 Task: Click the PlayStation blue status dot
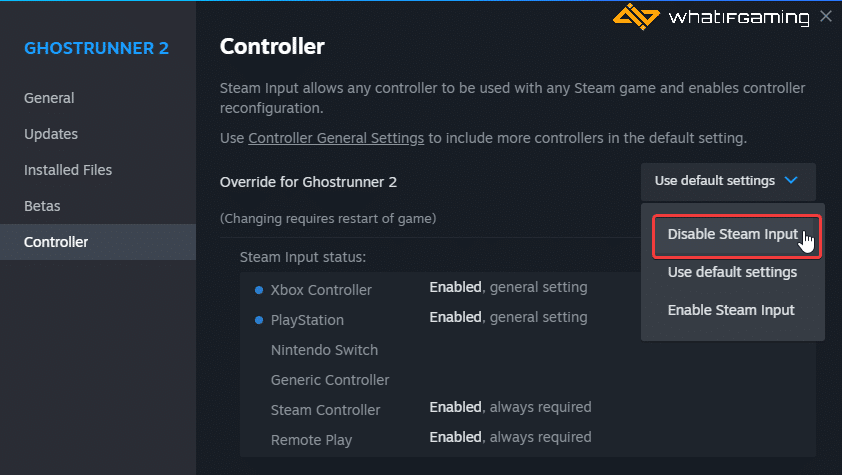(259, 320)
